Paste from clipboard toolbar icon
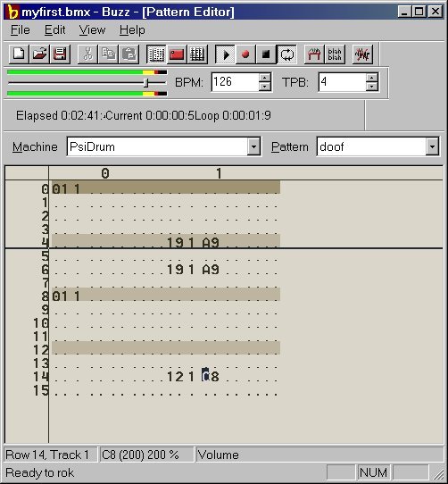448x484 pixels. (x=129, y=54)
